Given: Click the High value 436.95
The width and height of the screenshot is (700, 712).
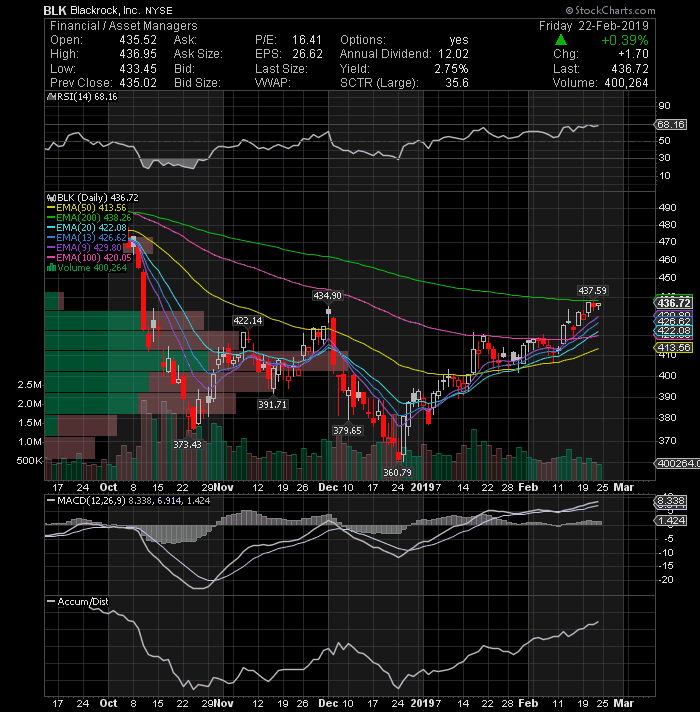Looking at the screenshot, I should click(138, 54).
